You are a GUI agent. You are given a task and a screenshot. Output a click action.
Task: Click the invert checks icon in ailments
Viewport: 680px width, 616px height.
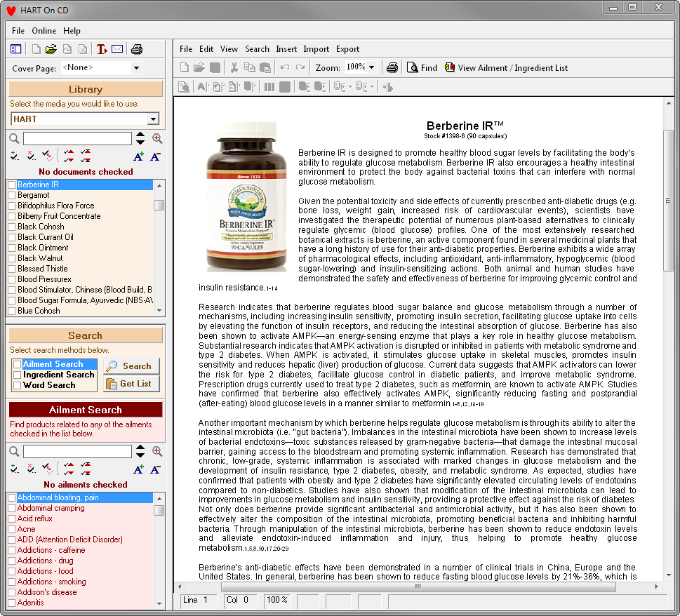click(47, 469)
